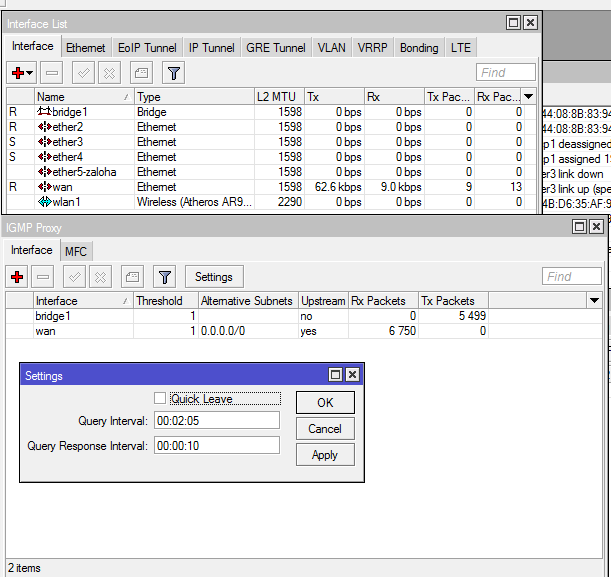Image resolution: width=611 pixels, height=577 pixels.
Task: Open the LTE tab
Action: tap(461, 48)
